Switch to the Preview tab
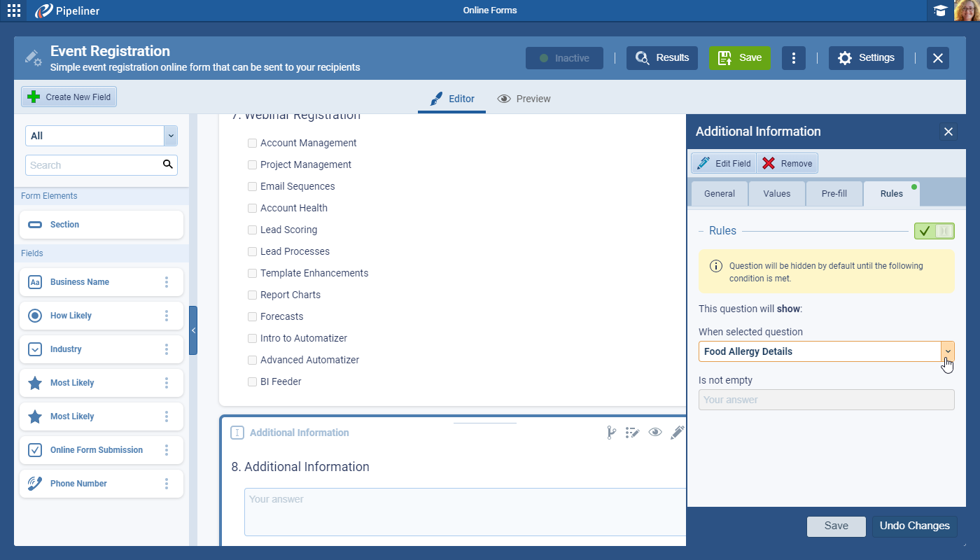 [x=524, y=99]
